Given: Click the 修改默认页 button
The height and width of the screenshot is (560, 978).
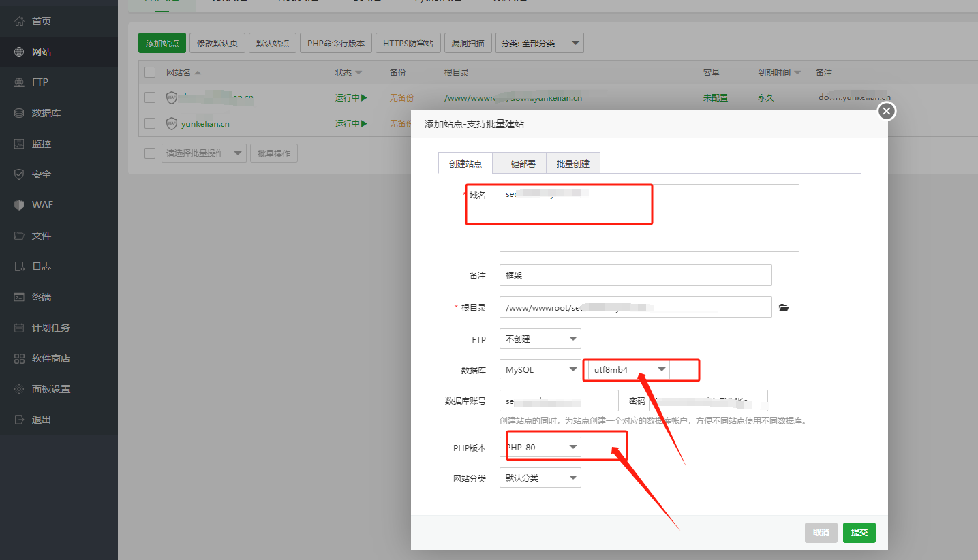Looking at the screenshot, I should click(x=217, y=43).
